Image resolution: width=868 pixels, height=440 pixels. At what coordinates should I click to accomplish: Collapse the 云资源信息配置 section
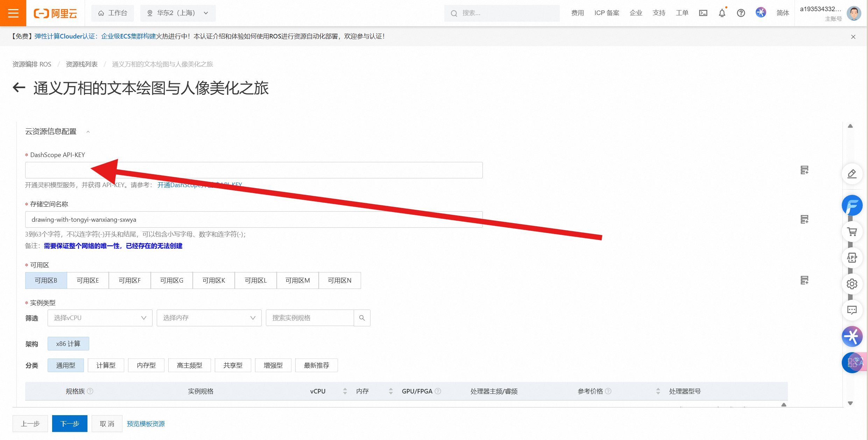tap(88, 132)
